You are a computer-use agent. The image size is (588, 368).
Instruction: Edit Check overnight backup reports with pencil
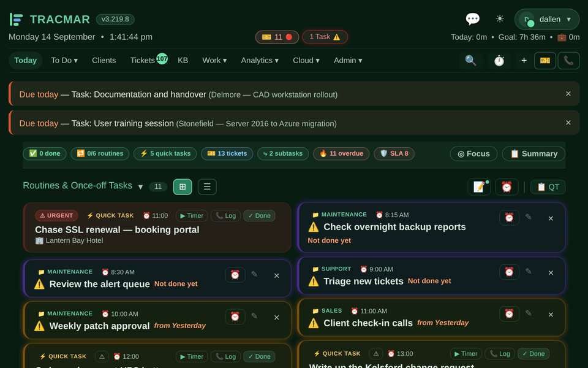tap(529, 217)
